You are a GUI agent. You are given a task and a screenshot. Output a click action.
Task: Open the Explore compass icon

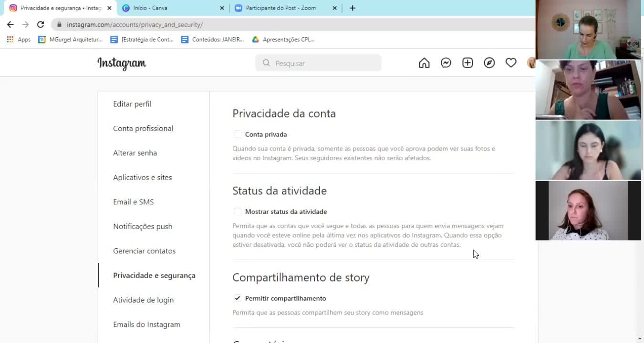coord(489,63)
